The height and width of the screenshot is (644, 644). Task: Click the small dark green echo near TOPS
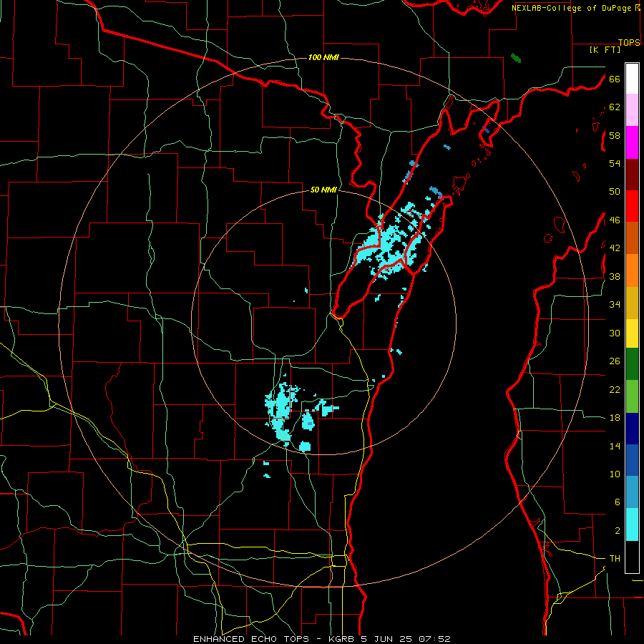516,58
